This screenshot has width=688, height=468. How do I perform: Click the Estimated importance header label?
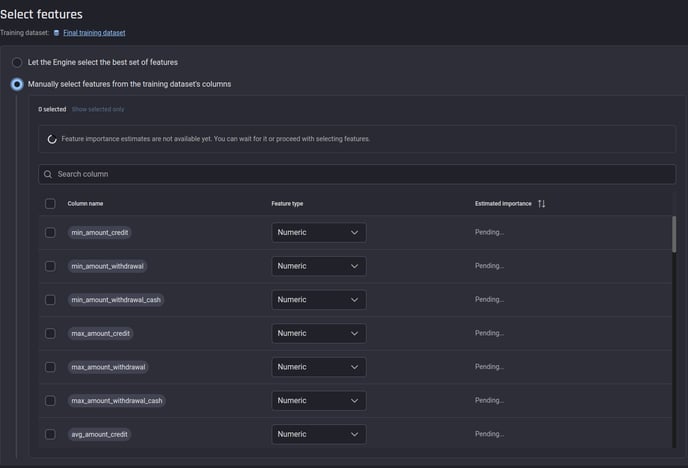[503, 204]
